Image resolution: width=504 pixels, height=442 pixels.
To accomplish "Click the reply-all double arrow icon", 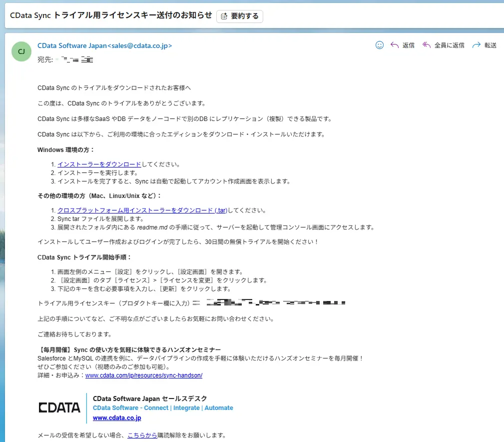I will [427, 45].
